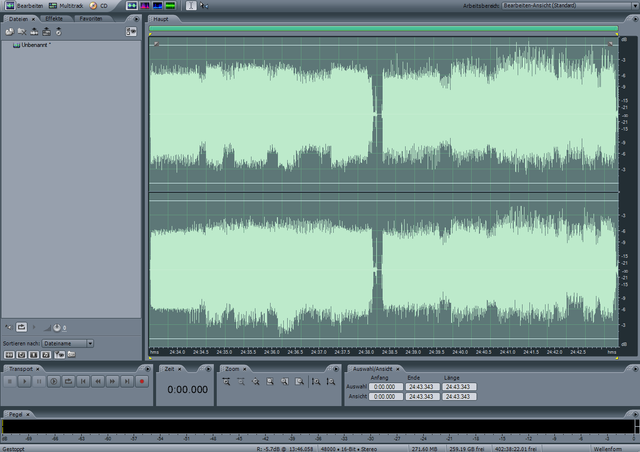The image size is (640, 452).
Task: Toggle the advanced options button in files panel
Action: (131, 31)
